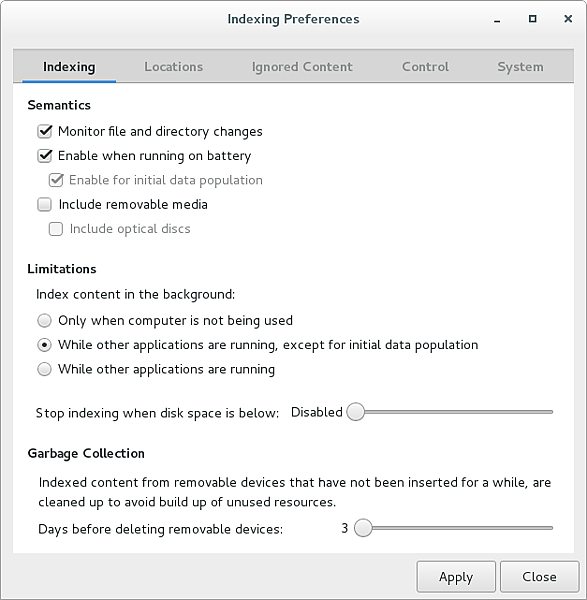Click the disk space threshold slider handle
587x600 pixels.
point(355,412)
